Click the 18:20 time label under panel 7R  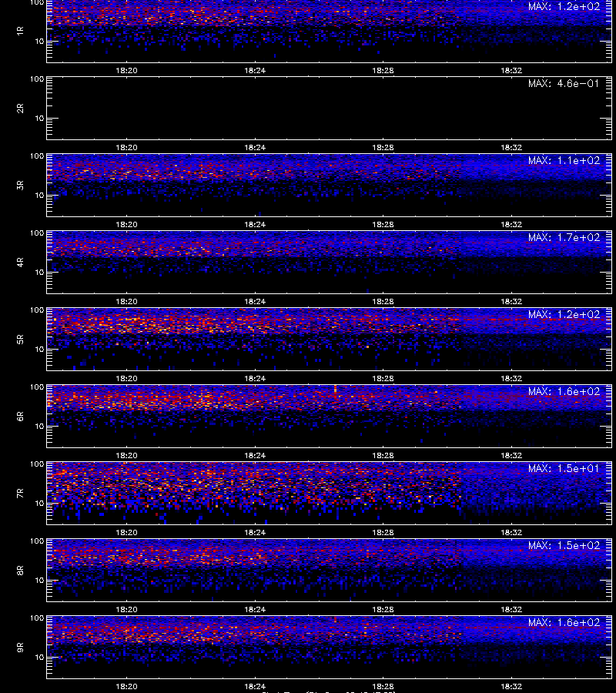[126, 533]
